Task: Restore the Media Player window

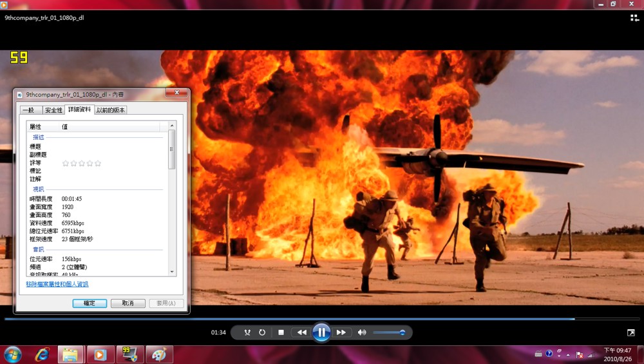Action: click(x=613, y=4)
